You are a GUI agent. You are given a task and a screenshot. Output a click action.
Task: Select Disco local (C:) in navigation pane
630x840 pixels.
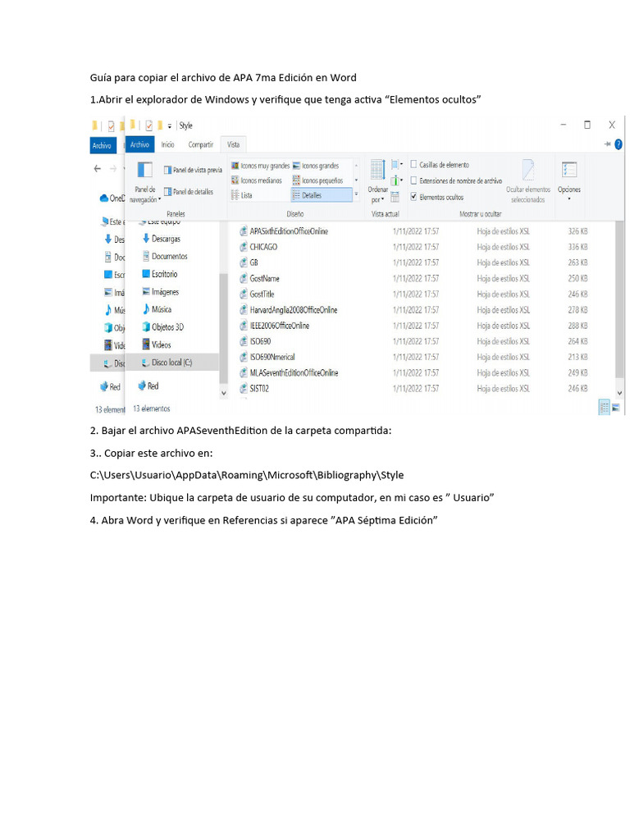coord(172,362)
